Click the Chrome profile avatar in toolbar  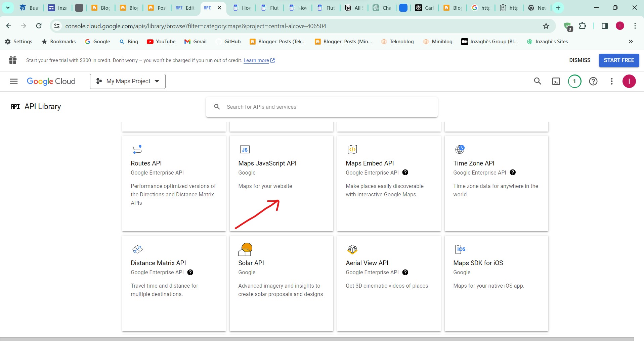coord(620,26)
